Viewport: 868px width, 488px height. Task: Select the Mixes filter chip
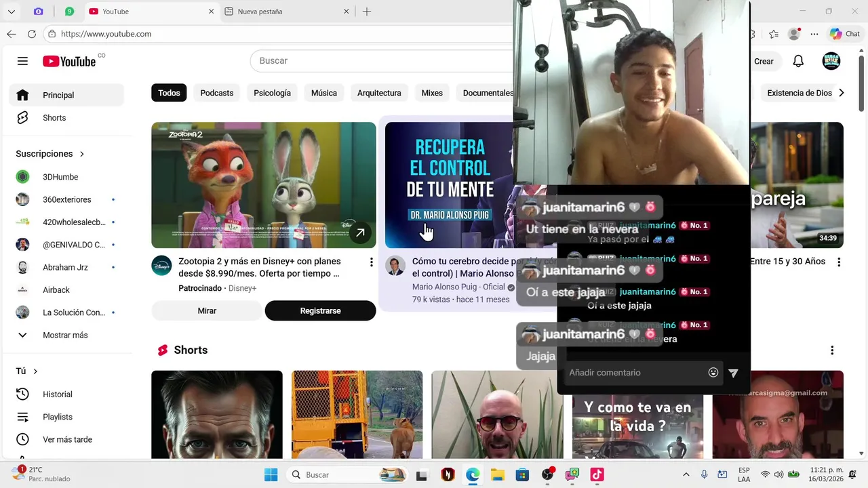[432, 93]
